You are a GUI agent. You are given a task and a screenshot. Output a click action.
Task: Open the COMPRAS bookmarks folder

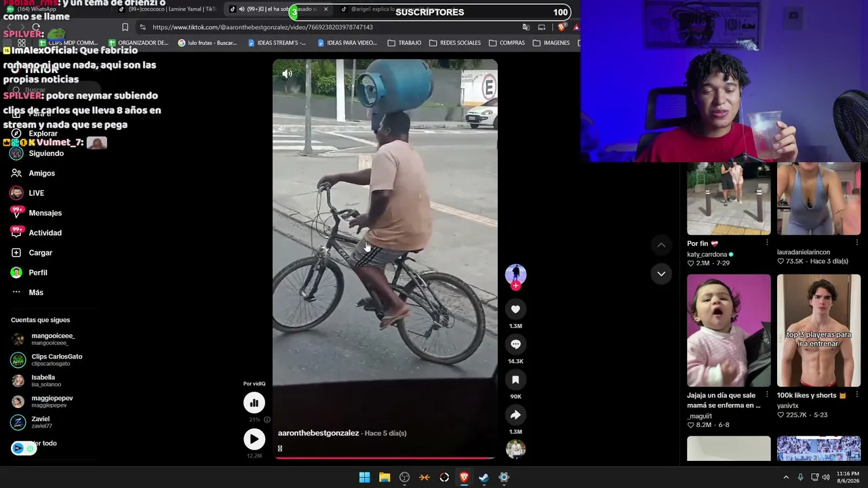[x=507, y=43]
